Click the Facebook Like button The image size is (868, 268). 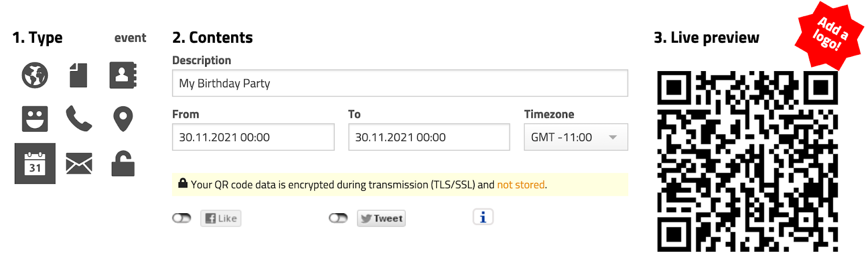(221, 218)
